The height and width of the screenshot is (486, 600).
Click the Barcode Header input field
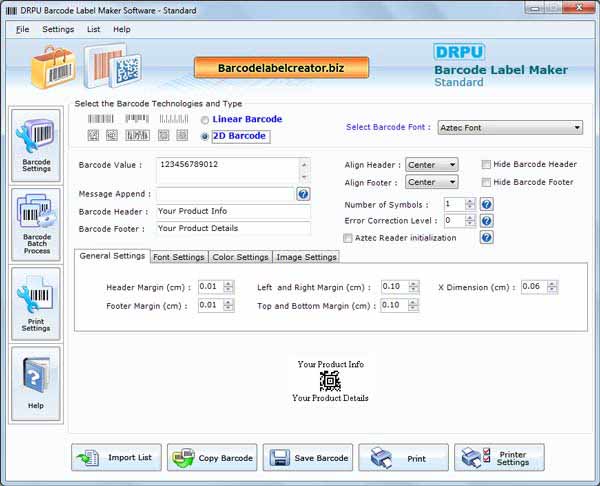point(233,211)
